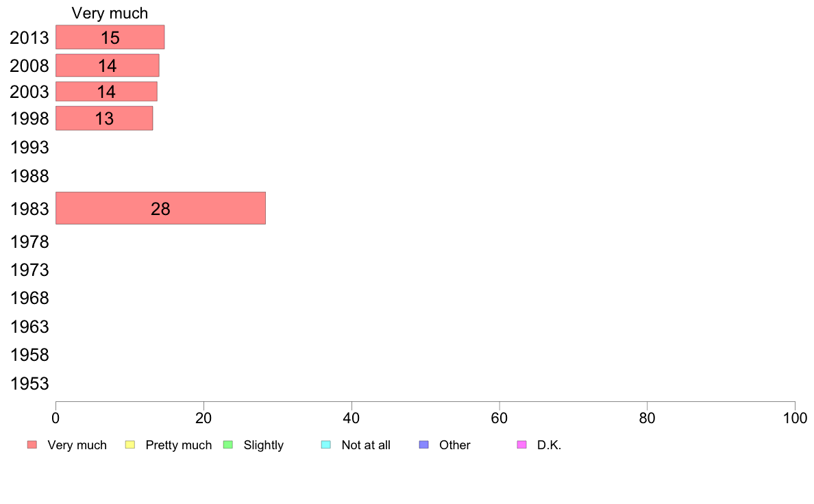Select the 2008 bar showing 14
This screenshot has width=814, height=504.
pos(108,66)
